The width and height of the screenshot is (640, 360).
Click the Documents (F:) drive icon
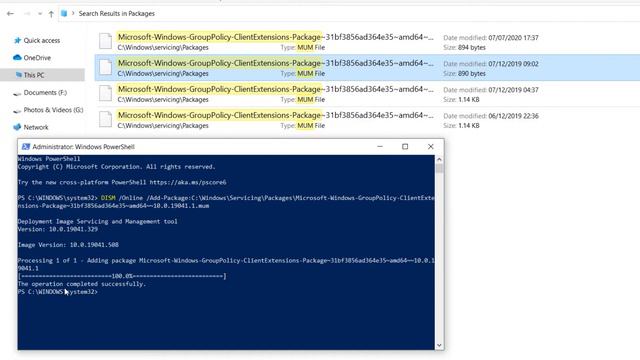17,93
